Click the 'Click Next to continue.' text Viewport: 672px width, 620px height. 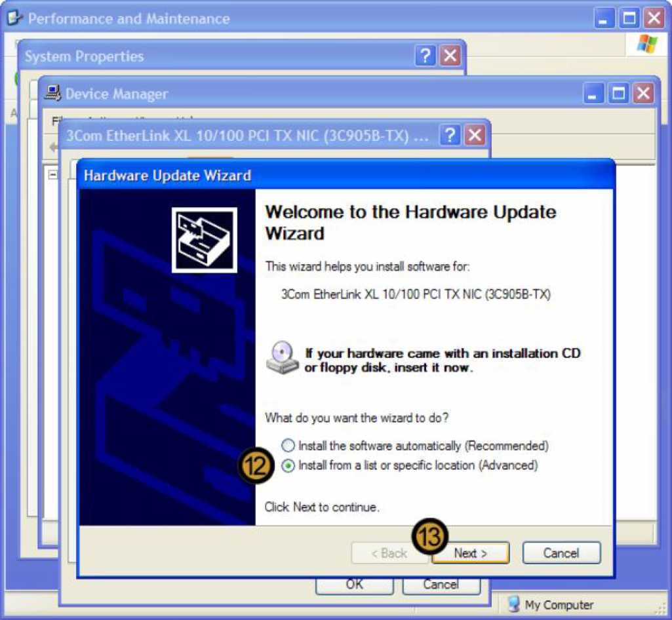point(322,507)
